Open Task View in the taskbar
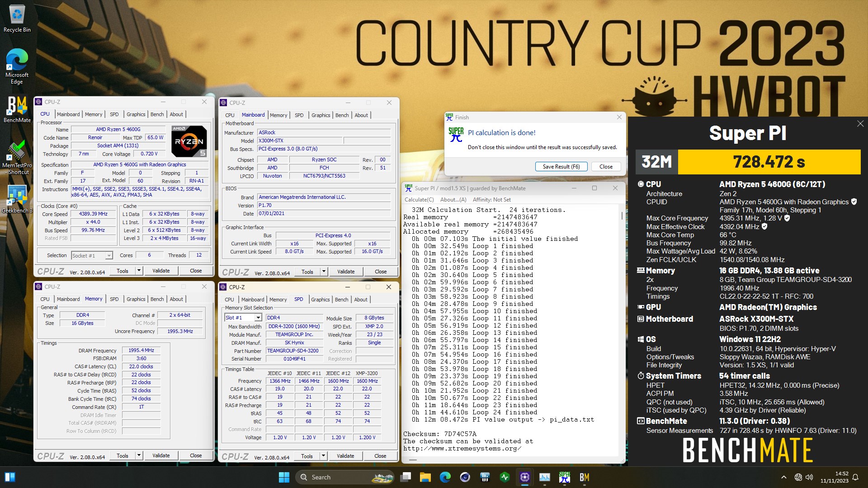 point(406,477)
